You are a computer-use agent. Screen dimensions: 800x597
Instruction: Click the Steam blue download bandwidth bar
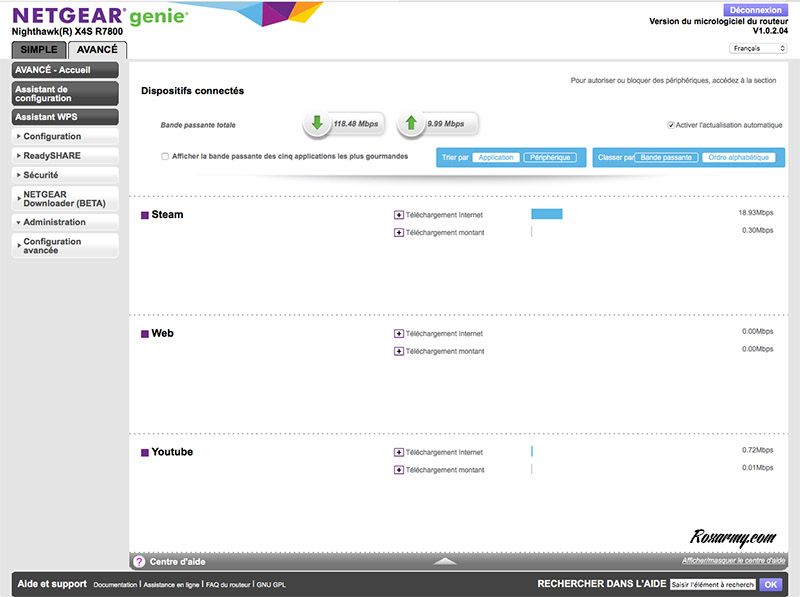[546, 214]
